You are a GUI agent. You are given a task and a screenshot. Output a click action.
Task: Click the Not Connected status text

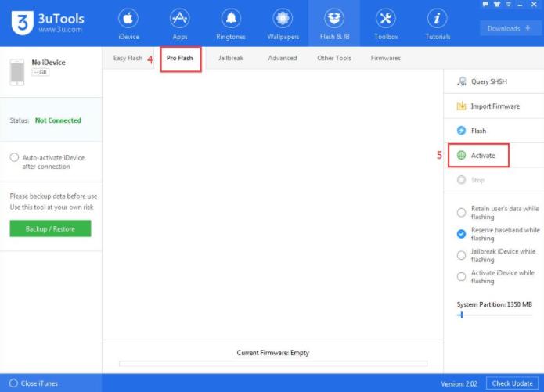pos(58,120)
